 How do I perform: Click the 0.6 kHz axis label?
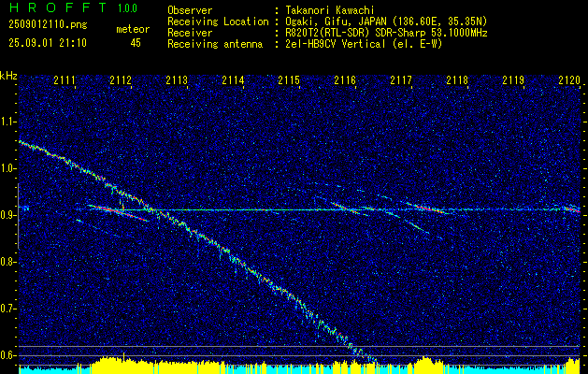click(8, 355)
